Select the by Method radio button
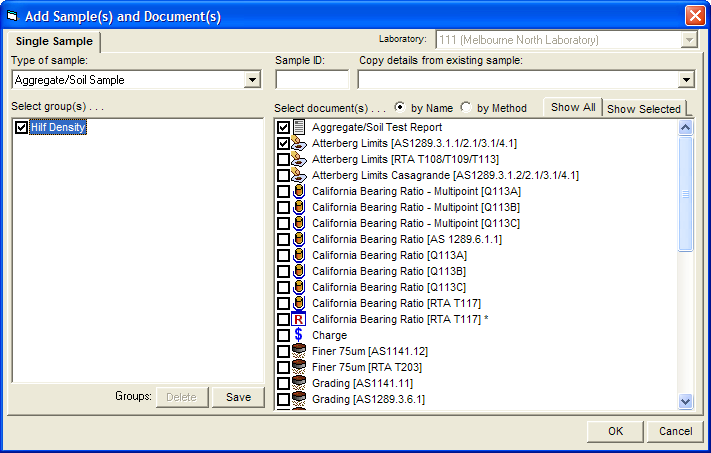 pos(465,107)
